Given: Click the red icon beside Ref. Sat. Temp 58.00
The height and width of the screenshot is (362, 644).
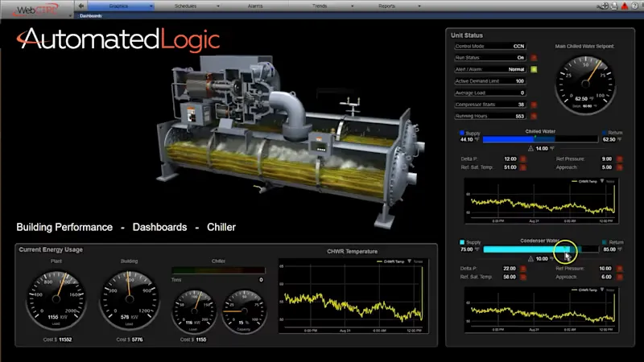Looking at the screenshot, I should (522, 277).
